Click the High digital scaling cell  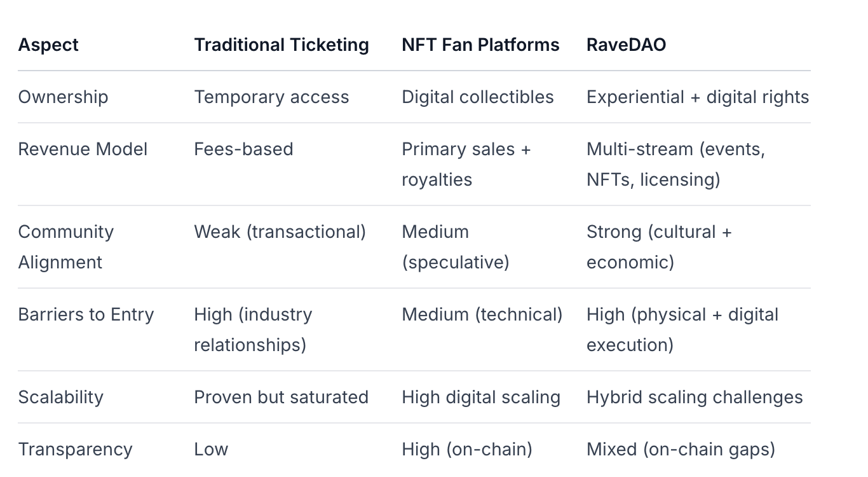click(x=480, y=397)
